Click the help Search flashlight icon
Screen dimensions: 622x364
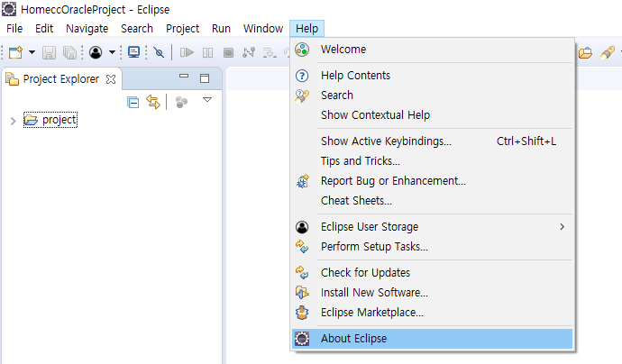[x=302, y=96]
